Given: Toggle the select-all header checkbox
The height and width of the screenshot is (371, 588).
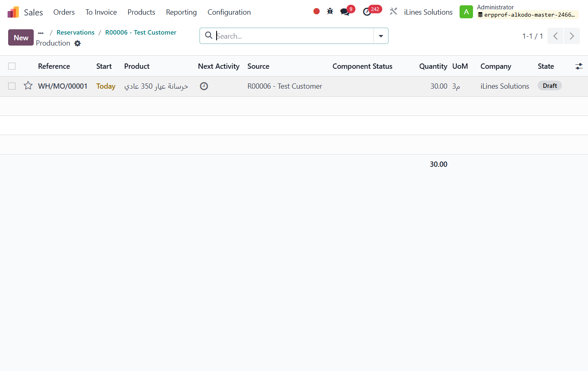Looking at the screenshot, I should coord(12,66).
